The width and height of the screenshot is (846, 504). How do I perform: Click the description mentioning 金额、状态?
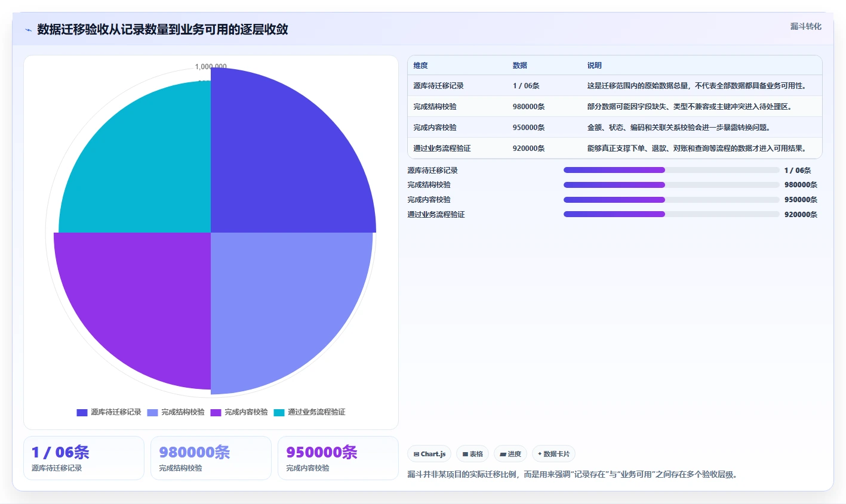pyautogui.click(x=678, y=128)
